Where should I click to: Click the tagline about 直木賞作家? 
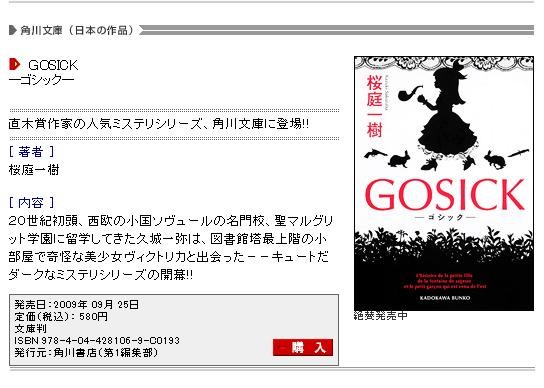[158, 124]
